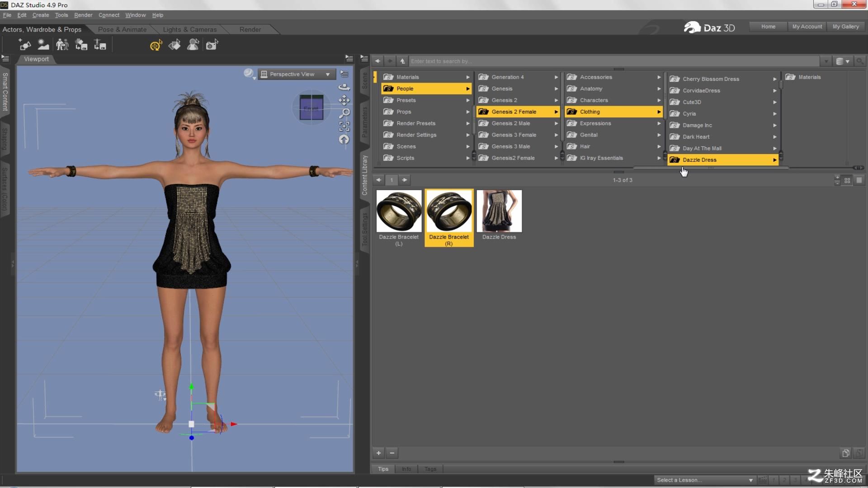Switch to Lights & Cameras tab
868x488 pixels.
[189, 29]
